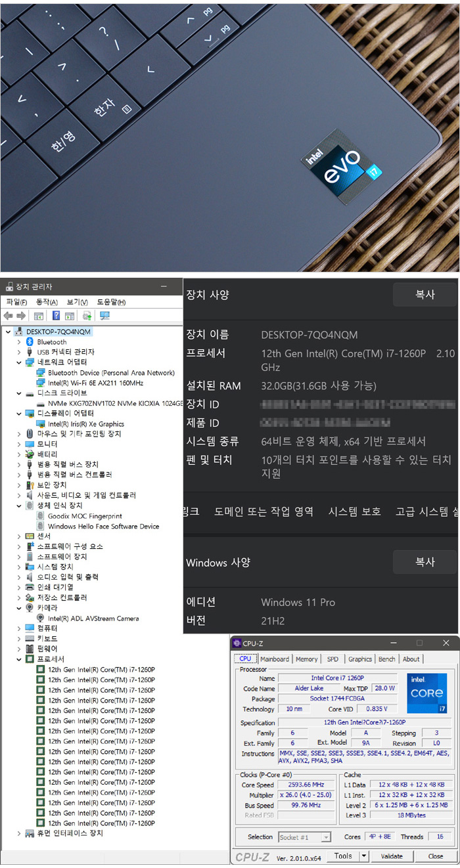Image resolution: width=460 pixels, height=868 pixels.
Task: Switch to the Graphics tab in CPU-Z
Action: coord(360,659)
